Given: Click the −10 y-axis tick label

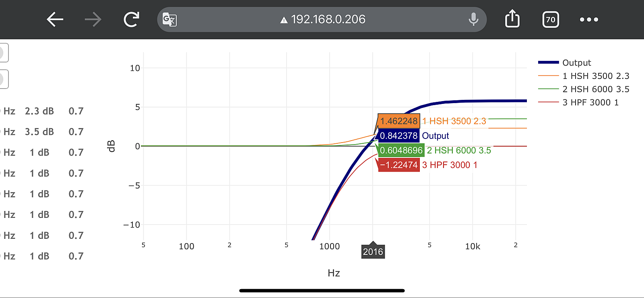Looking at the screenshot, I should point(132,225).
